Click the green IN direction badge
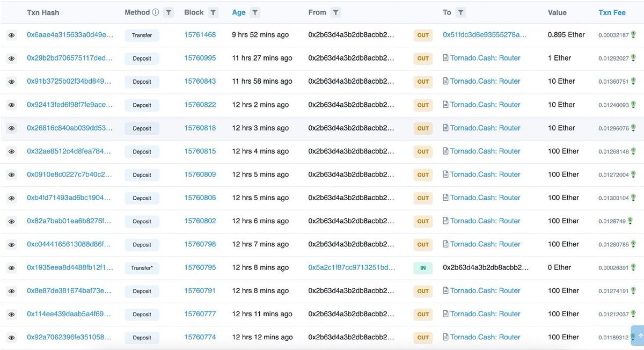Screen dimensions: 644x350 click(423, 268)
